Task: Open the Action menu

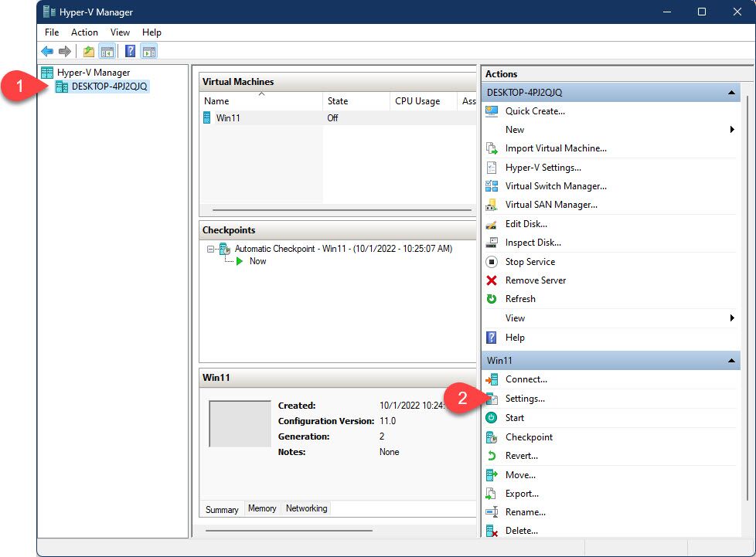Action: (x=84, y=32)
